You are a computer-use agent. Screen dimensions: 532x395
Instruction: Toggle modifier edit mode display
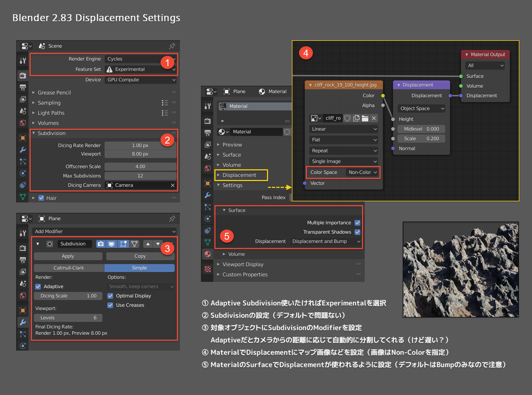click(123, 244)
